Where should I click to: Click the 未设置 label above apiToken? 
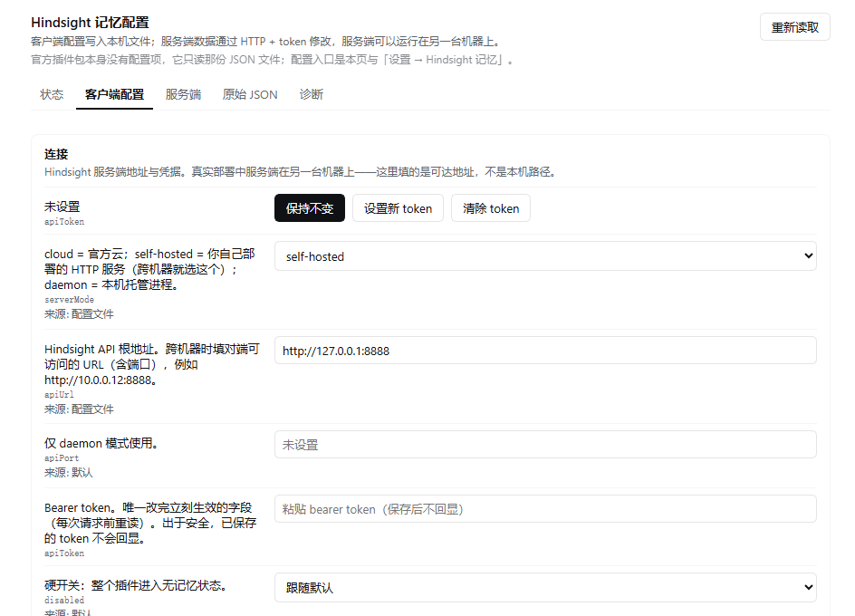(x=62, y=207)
